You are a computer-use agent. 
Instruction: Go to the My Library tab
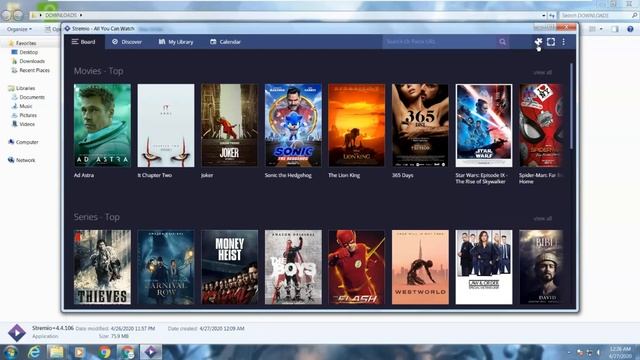pos(176,42)
